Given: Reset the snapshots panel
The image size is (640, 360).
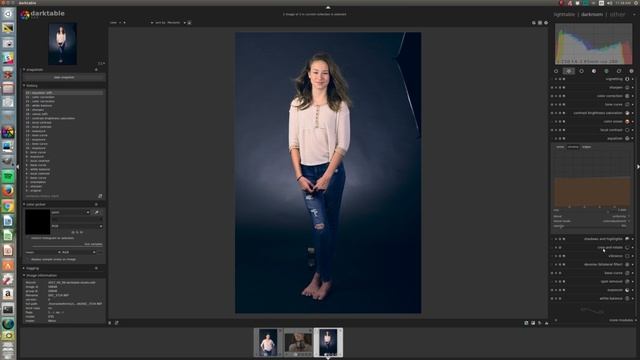Looking at the screenshot, I should (96, 70).
